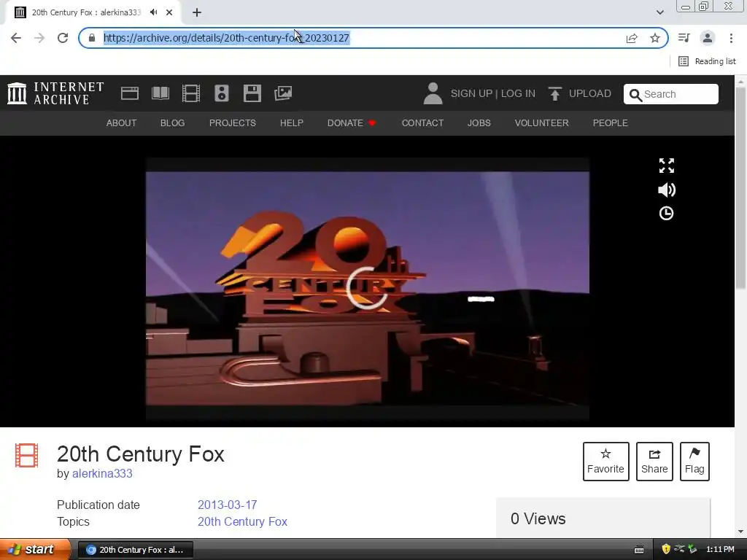
Task: Open the HELP menu item
Action: 292,122
